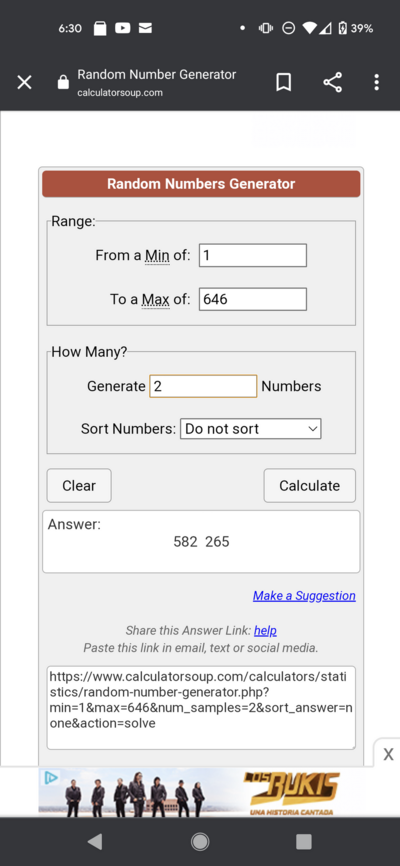Select the Generate count input field
400x866 pixels.
(203, 386)
